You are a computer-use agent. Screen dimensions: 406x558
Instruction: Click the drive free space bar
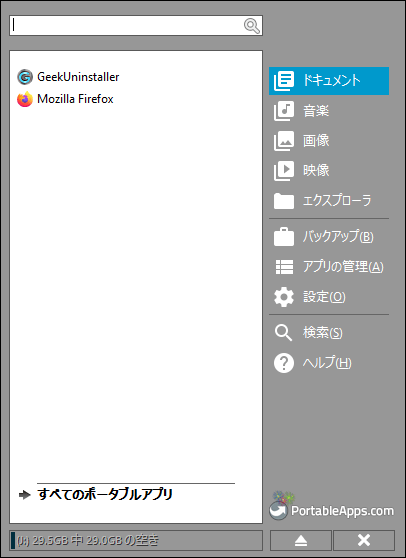[x=136, y=541]
